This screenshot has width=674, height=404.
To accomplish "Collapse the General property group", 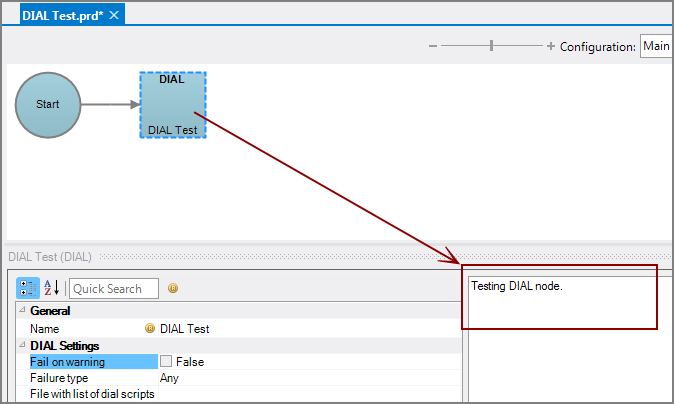I will click(22, 310).
